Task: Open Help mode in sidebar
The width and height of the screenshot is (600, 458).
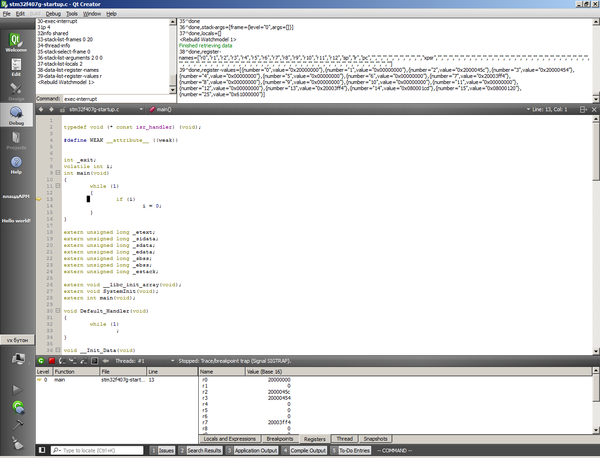Action: (x=16, y=164)
